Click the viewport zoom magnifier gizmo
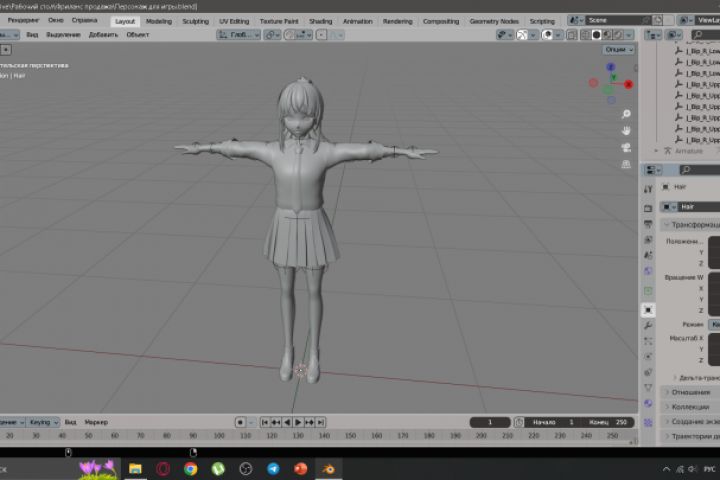 coord(626,114)
